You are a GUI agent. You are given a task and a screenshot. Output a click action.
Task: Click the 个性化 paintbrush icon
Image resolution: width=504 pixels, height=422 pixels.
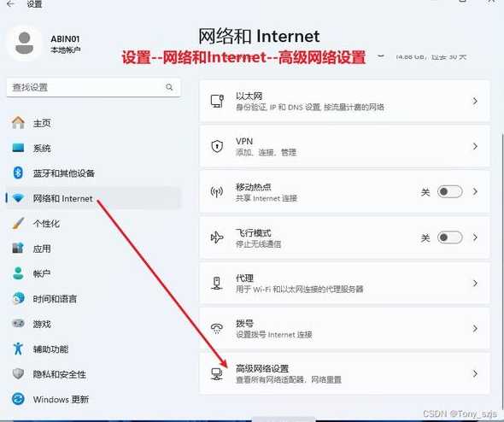tap(18, 223)
